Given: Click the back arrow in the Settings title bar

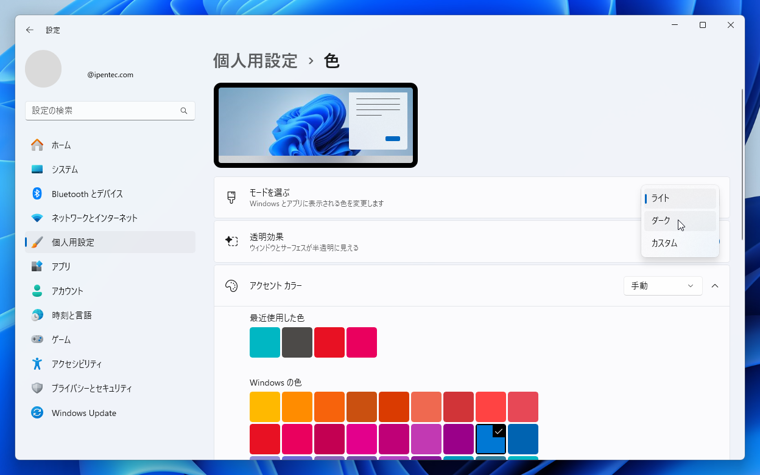Looking at the screenshot, I should pyautogui.click(x=30, y=30).
